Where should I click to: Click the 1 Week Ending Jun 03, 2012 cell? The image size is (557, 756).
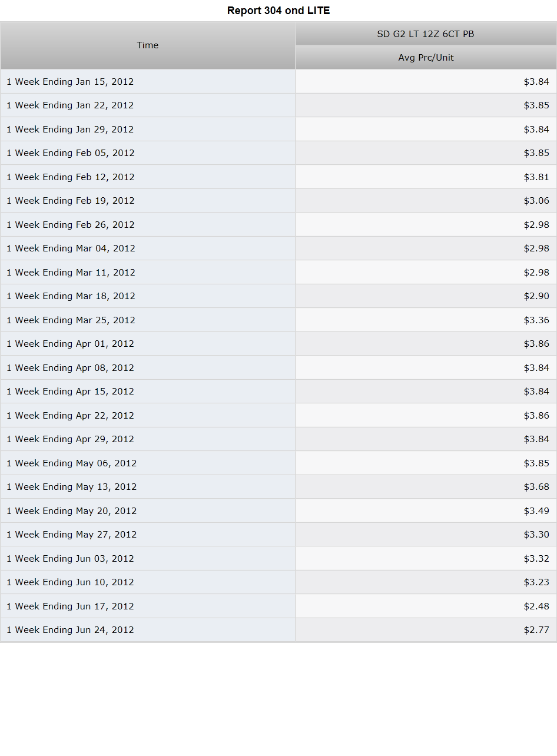point(148,558)
